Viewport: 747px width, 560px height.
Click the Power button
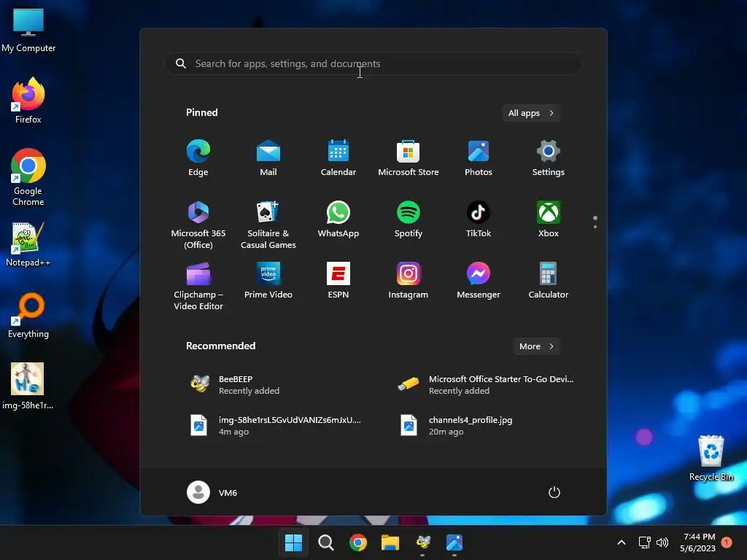(x=554, y=492)
